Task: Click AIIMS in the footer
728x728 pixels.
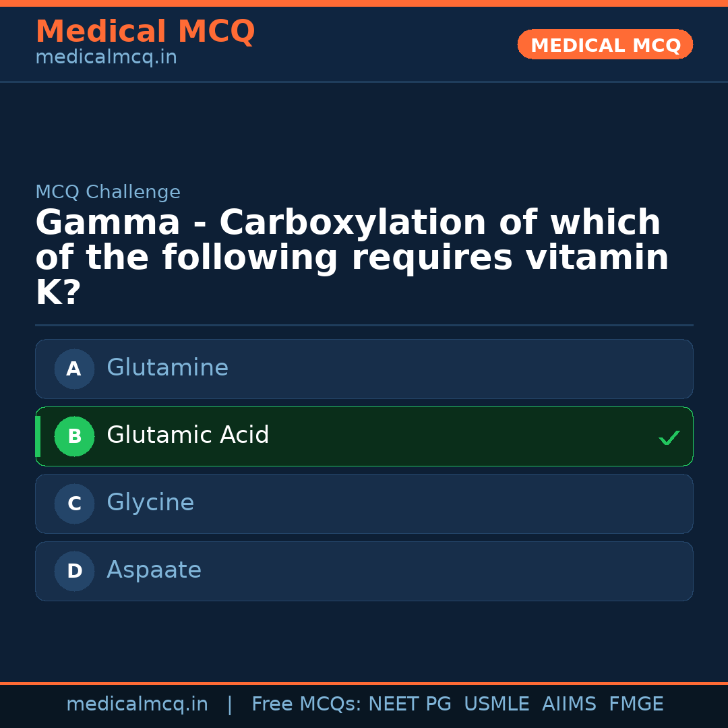Action: (569, 704)
